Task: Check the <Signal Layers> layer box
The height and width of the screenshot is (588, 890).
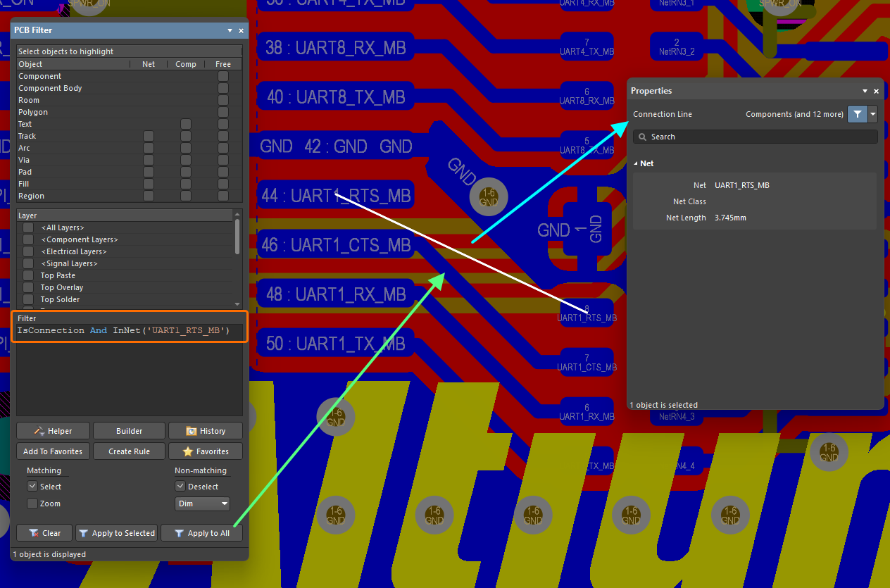Action: click(x=28, y=263)
